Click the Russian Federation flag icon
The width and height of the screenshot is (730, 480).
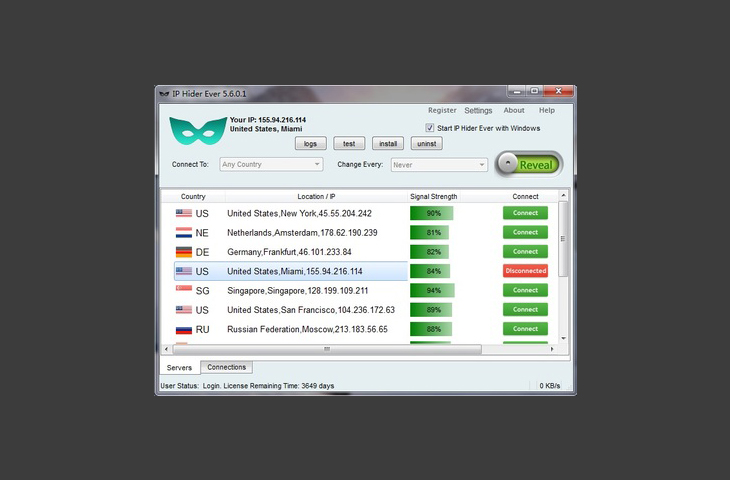point(184,329)
